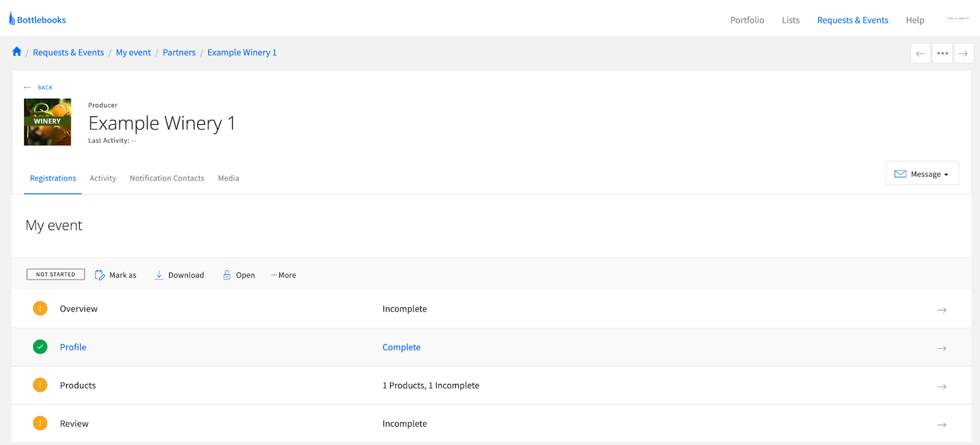Click the Profile green checkmark icon
Image resolution: width=980 pixels, height=445 pixels.
40,347
